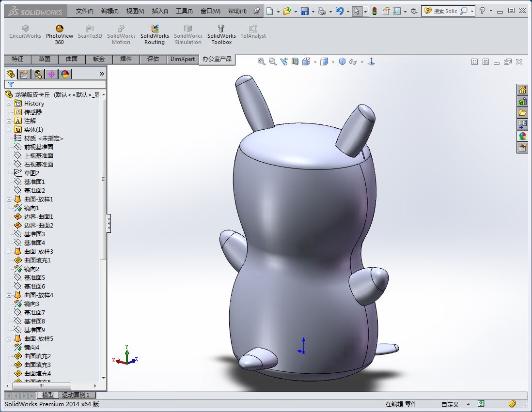Screen dimensions: 532x412
Task: Expand the 曲面-放样5 feature
Action: 9,339
